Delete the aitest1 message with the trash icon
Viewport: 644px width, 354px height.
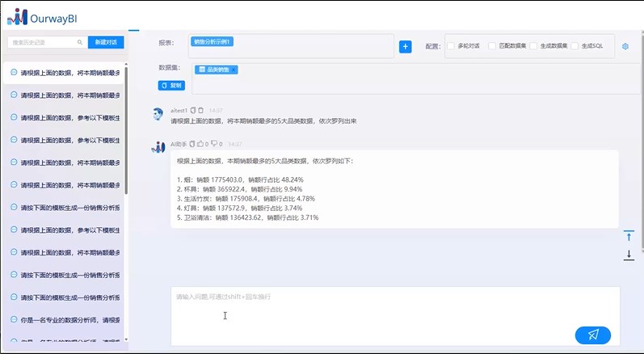click(x=201, y=110)
